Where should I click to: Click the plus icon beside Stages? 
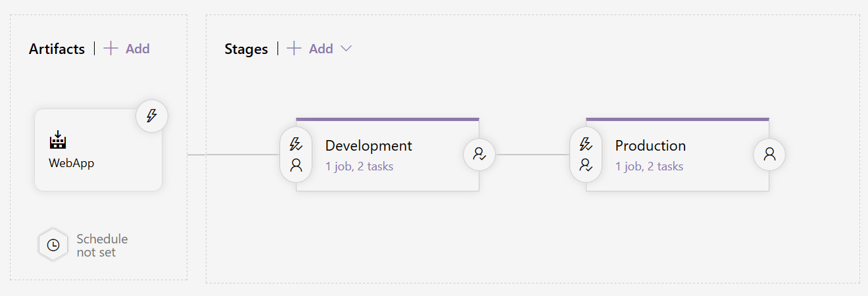tap(294, 49)
